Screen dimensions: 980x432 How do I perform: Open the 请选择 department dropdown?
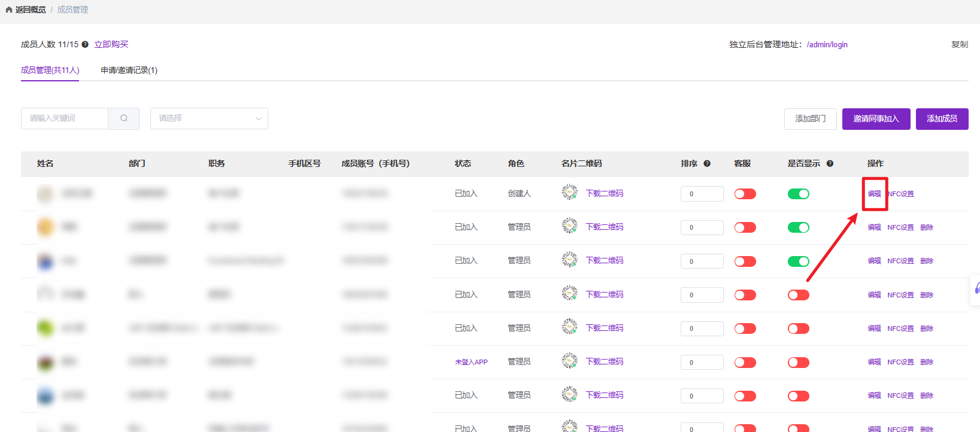pos(209,118)
